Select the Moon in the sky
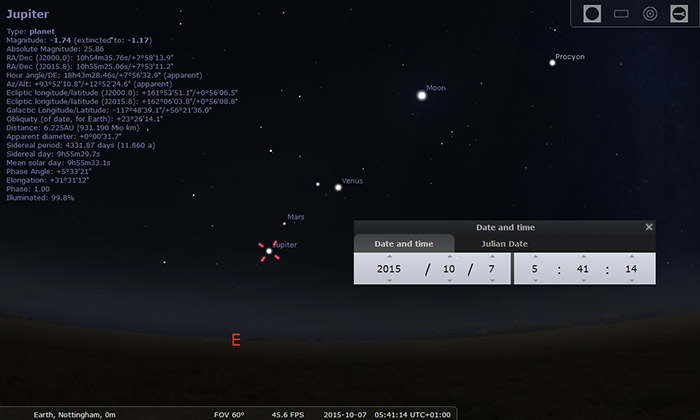The width and height of the screenshot is (700, 420). (422, 95)
